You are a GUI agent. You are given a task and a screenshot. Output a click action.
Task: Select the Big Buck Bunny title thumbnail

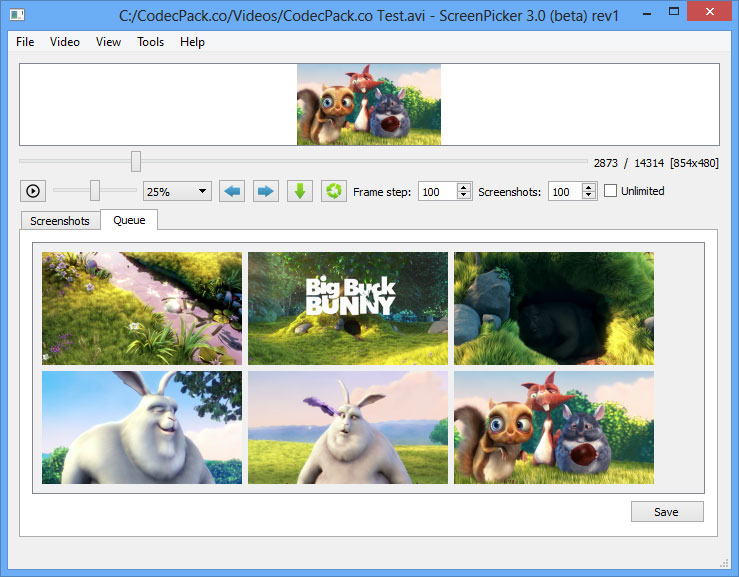tap(348, 308)
